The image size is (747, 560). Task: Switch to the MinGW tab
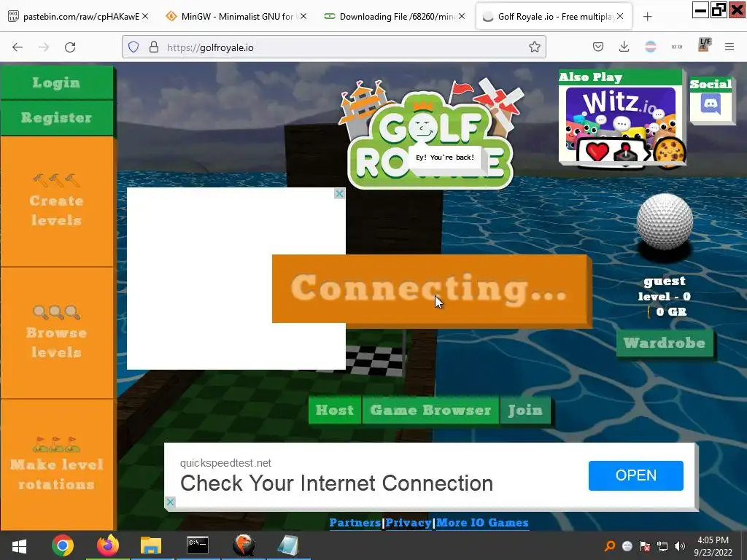click(x=235, y=17)
